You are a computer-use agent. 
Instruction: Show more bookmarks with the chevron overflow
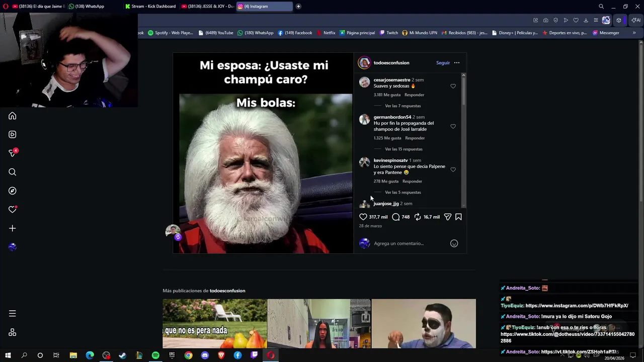(634, 33)
